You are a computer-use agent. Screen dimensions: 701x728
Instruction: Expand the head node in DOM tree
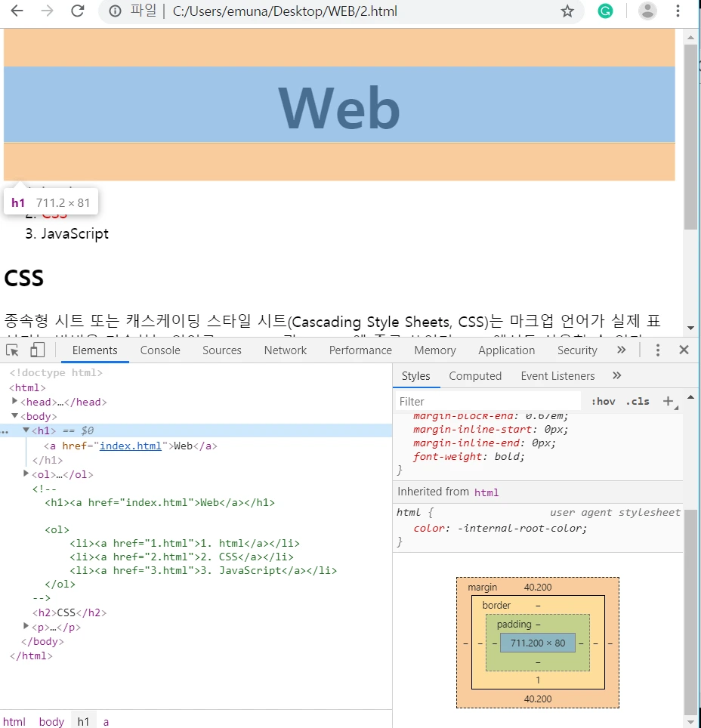click(x=14, y=401)
